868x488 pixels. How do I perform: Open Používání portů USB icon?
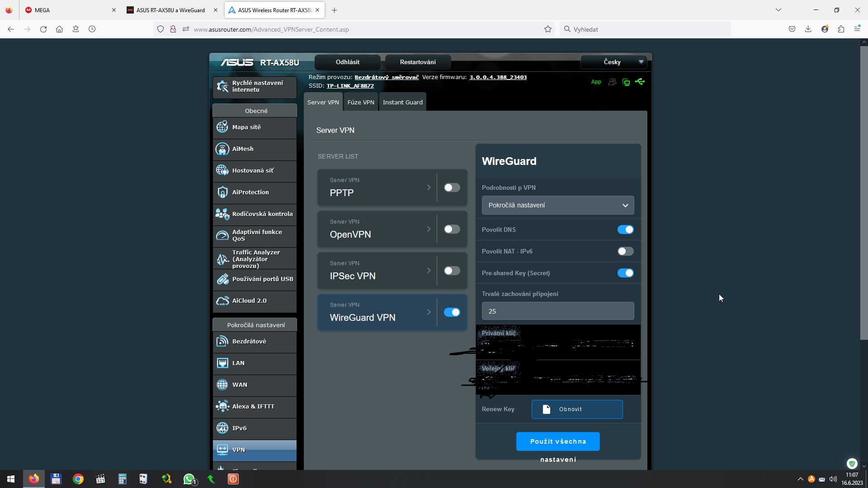222,279
